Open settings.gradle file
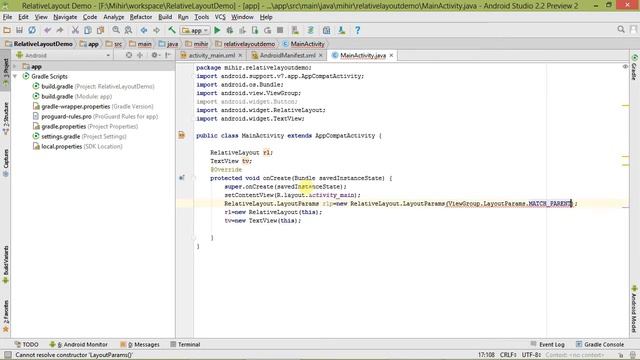 tap(80, 136)
